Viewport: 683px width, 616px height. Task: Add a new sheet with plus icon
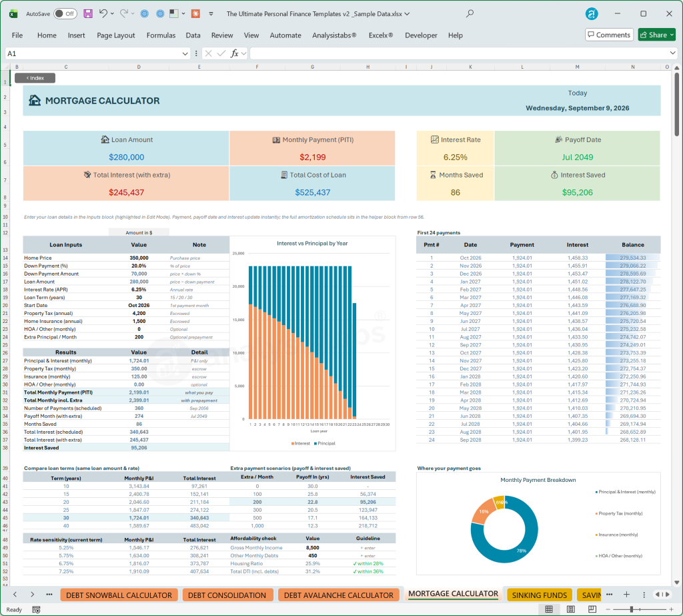(626, 594)
